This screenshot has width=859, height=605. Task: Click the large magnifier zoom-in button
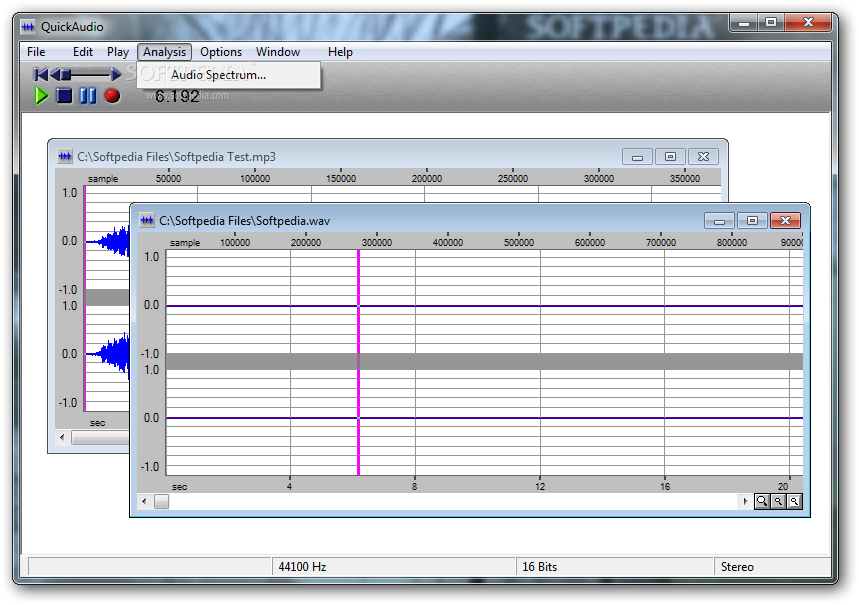tap(761, 501)
